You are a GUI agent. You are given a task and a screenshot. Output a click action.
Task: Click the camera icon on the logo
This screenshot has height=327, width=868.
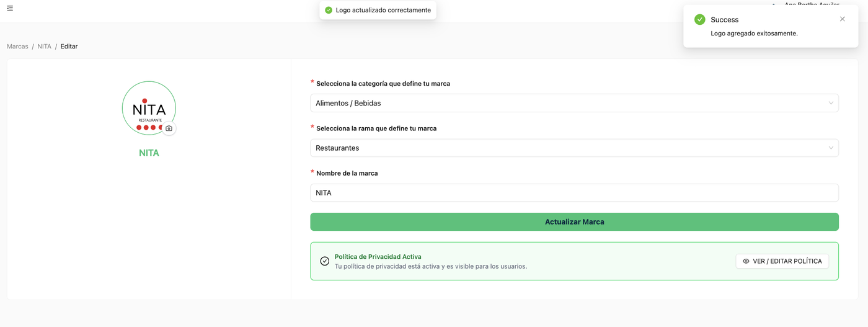169,128
